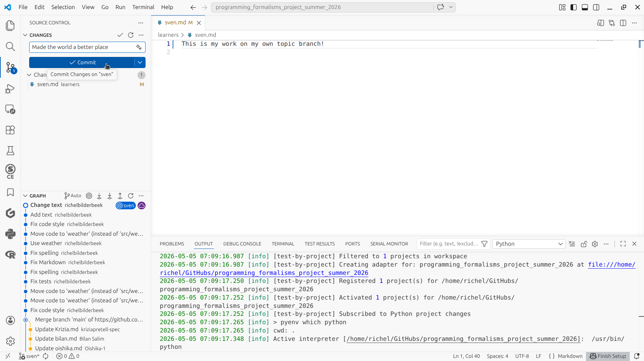
Task: Switch to the DEBUG CONSOLE tab
Action: [242, 244]
